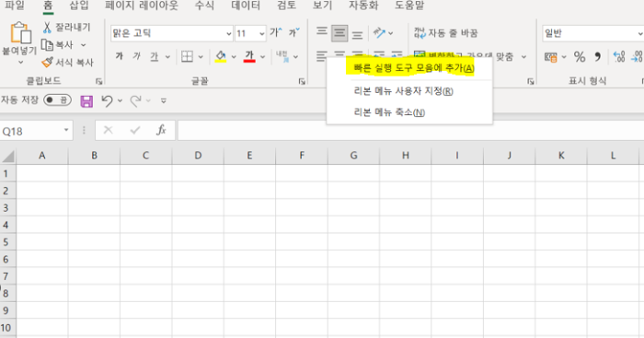Click inside the formula bar input field
The width and height of the screenshot is (644, 338).
pos(410,131)
